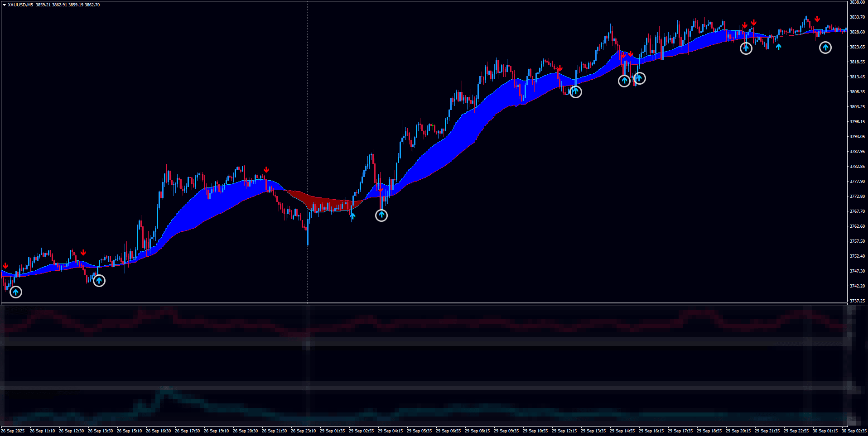Select the leftmost red down arrow
Image resolution: width=868 pixels, height=436 pixels.
pyautogui.click(x=5, y=266)
